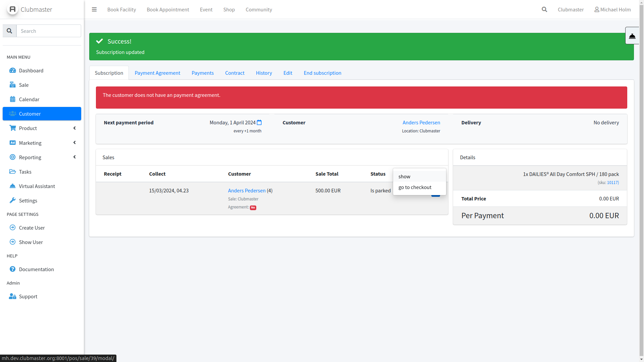The image size is (644, 362).
Task: Click the Clubmaster logo icon
Action: coord(12,9)
